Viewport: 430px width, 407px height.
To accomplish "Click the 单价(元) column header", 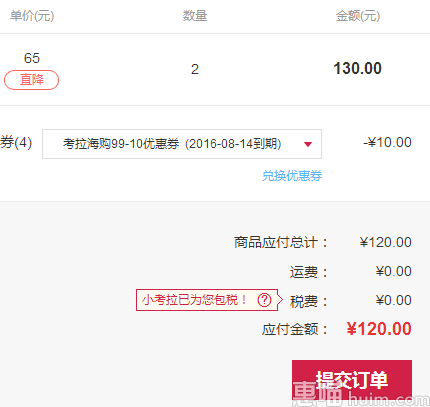I will pyautogui.click(x=32, y=16).
